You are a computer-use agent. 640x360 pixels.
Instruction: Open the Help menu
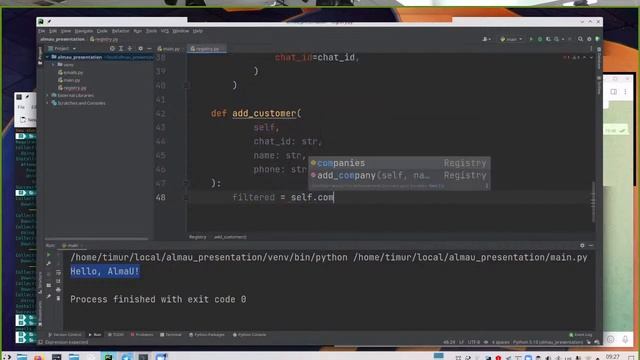pyautogui.click(x=198, y=31)
